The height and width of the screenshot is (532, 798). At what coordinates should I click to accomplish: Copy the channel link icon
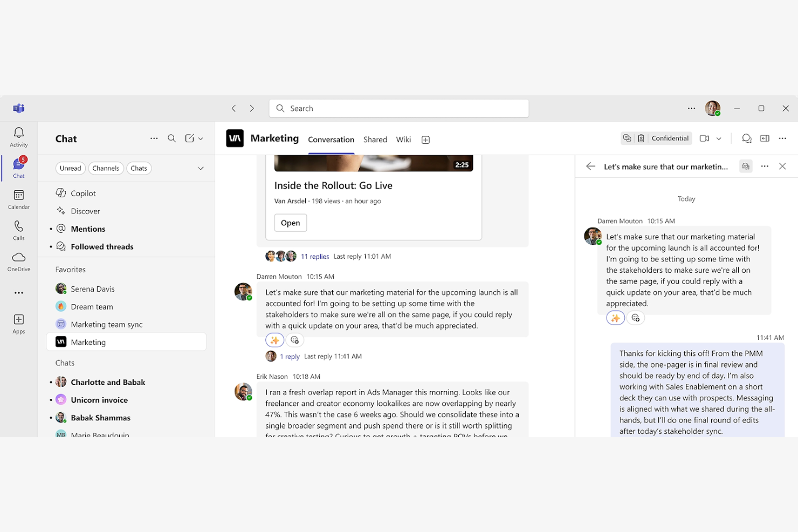click(x=627, y=138)
